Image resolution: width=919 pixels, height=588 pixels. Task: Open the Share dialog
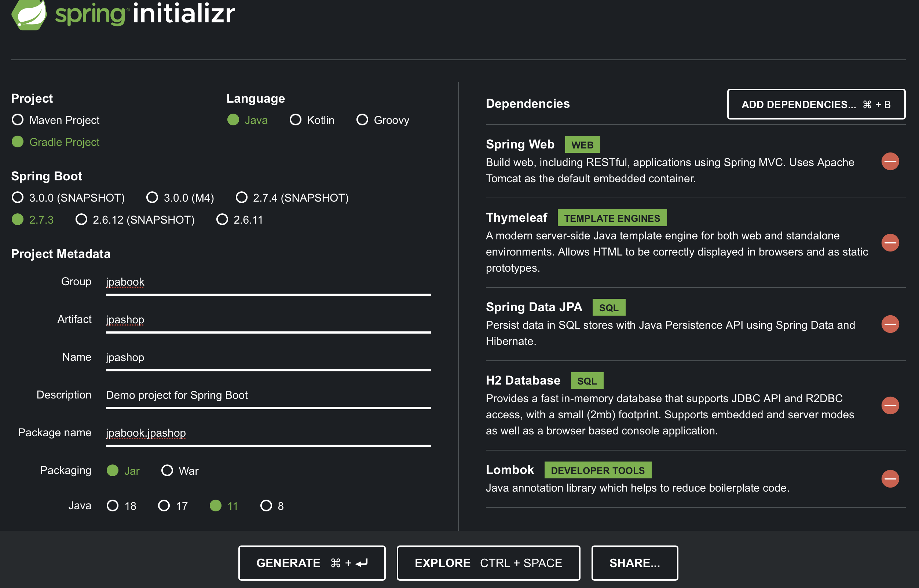tap(634, 563)
